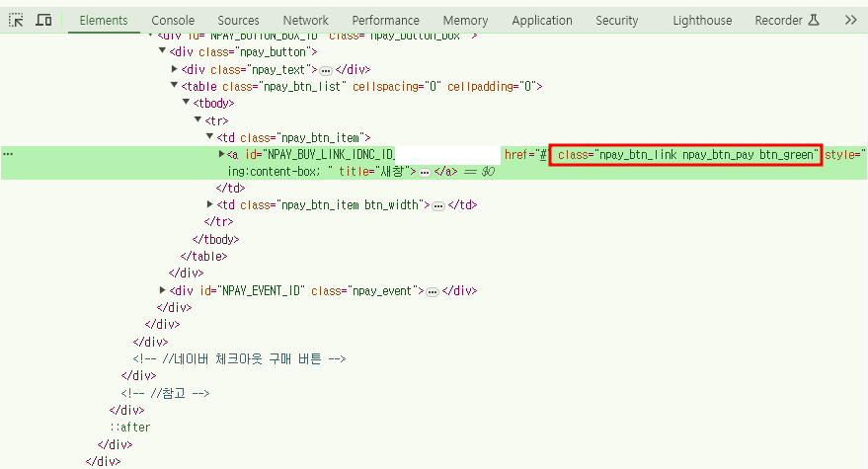Viewport: 868px width, 469px height.
Task: Collapse the table npay_btn_list node
Action: point(174,85)
